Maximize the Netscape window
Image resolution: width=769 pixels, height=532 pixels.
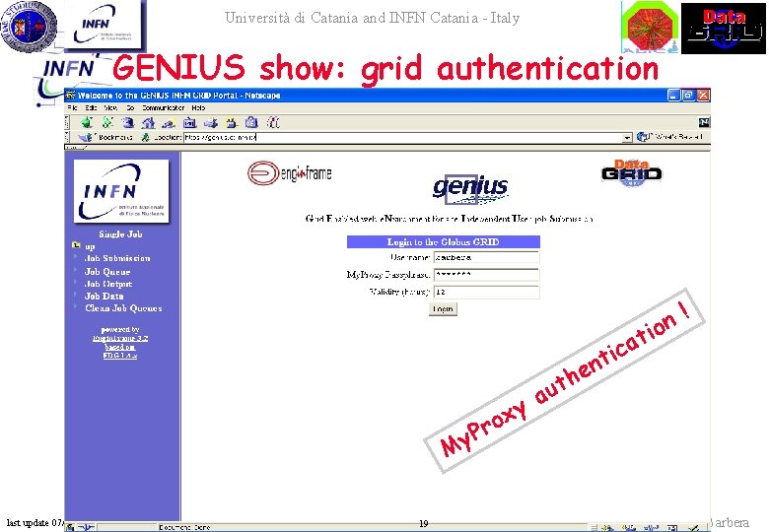coord(688,95)
